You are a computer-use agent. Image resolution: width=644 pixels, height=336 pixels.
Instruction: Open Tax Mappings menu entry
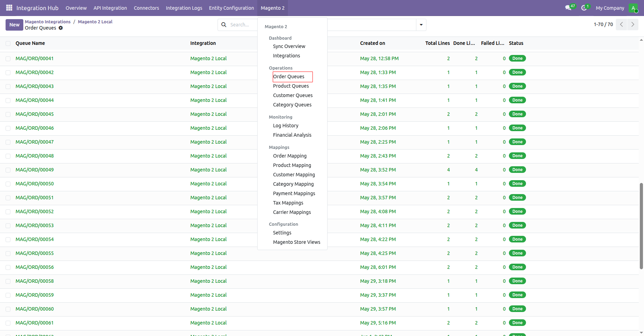(x=288, y=203)
